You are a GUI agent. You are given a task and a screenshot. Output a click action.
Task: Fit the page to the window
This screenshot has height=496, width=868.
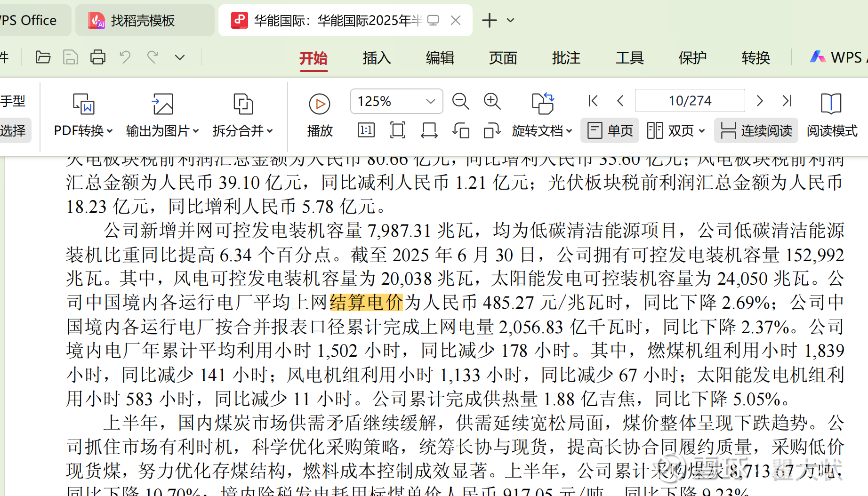398,130
